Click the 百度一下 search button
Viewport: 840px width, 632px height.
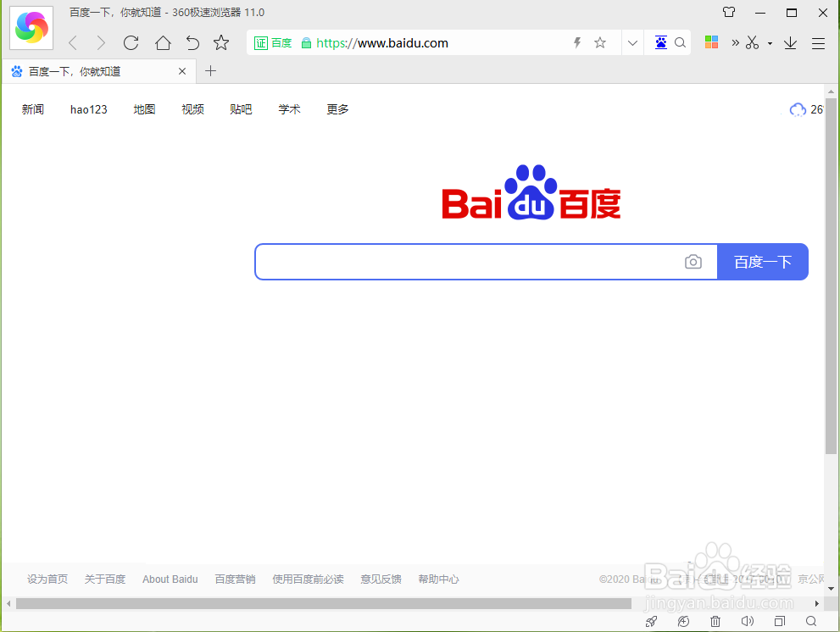763,262
